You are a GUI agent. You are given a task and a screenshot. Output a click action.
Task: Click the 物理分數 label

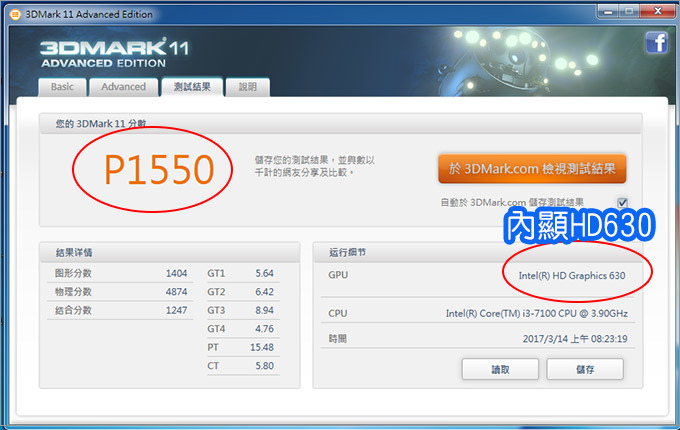coord(73,292)
